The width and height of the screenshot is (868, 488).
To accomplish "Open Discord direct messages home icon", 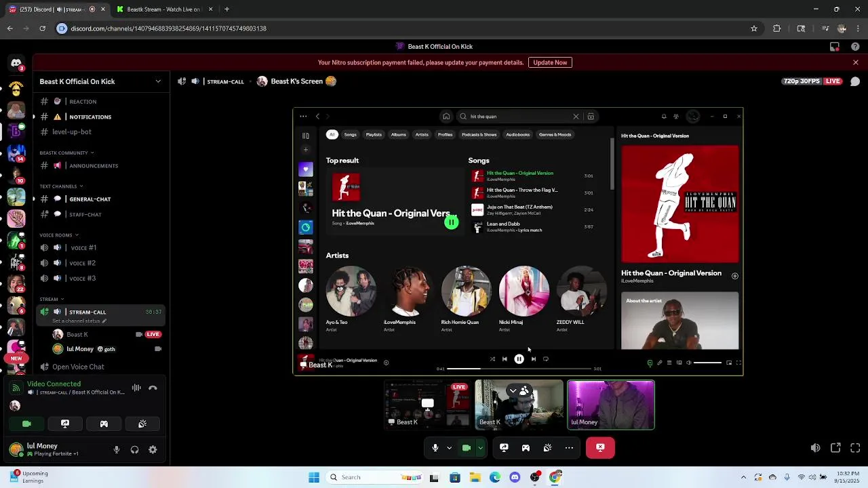I will (16, 63).
